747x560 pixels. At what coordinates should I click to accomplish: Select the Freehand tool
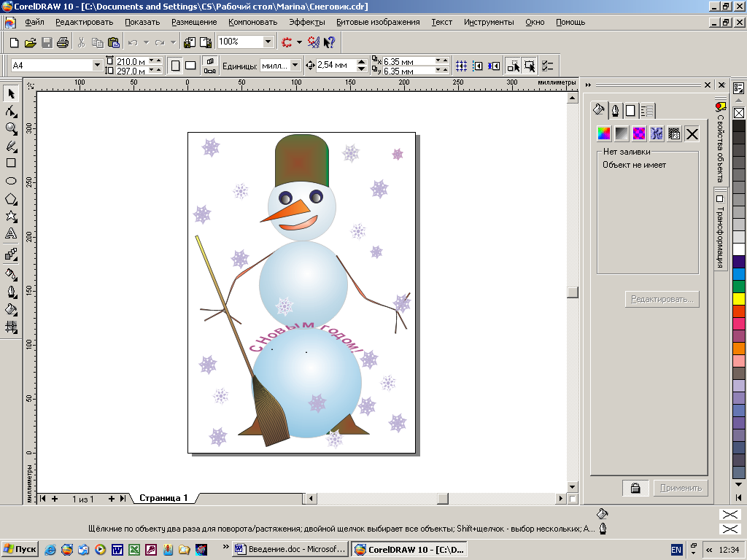[11, 146]
